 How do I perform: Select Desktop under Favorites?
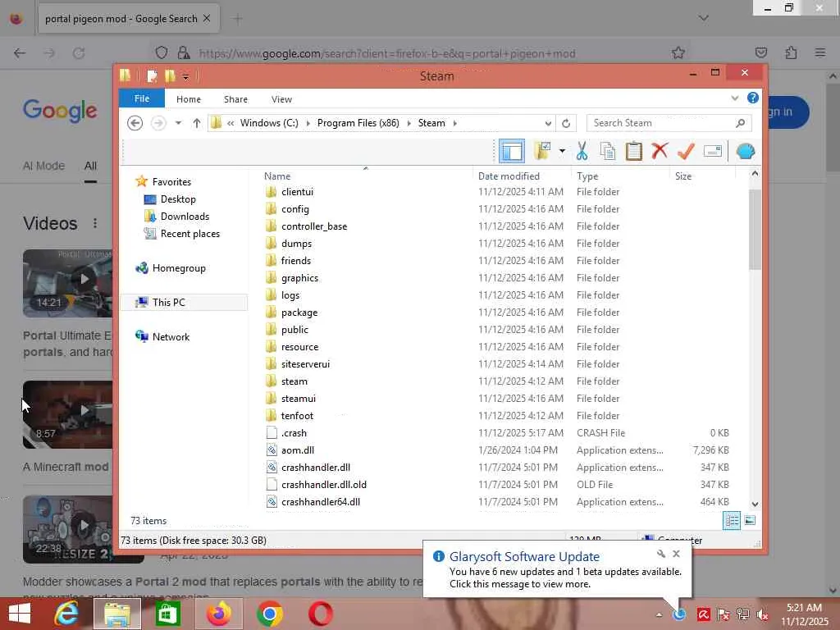[178, 199]
